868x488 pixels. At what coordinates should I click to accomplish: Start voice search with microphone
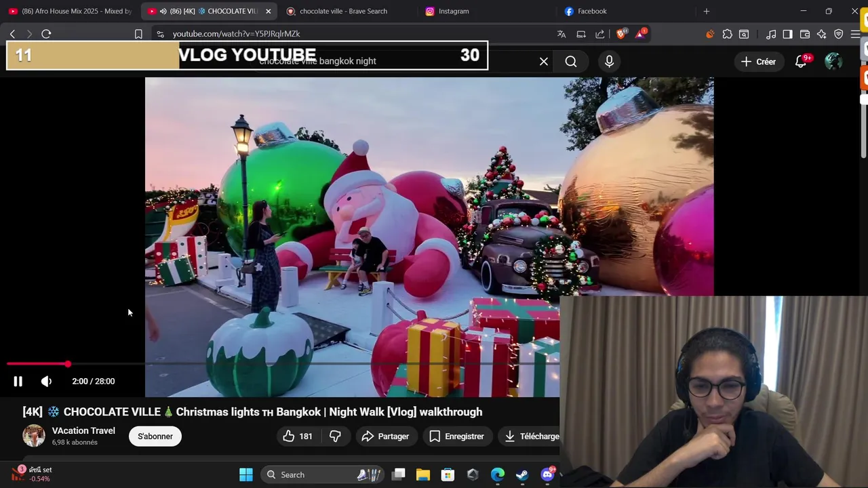coord(609,62)
